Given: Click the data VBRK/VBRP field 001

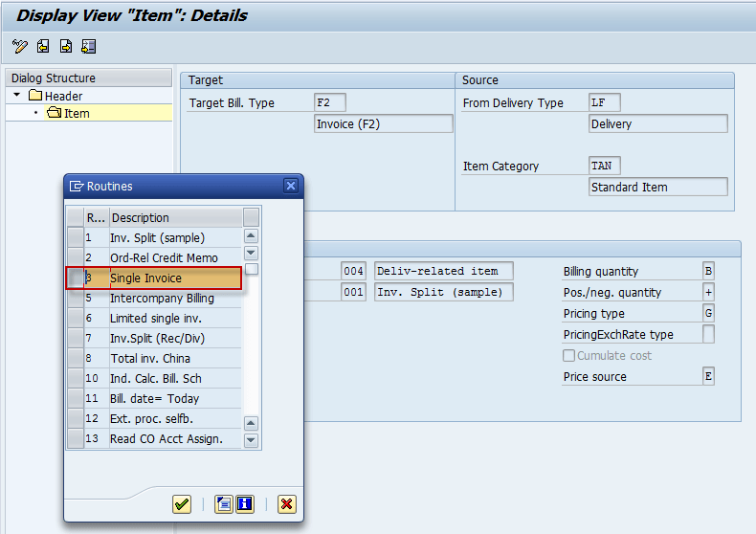Looking at the screenshot, I should (x=353, y=292).
